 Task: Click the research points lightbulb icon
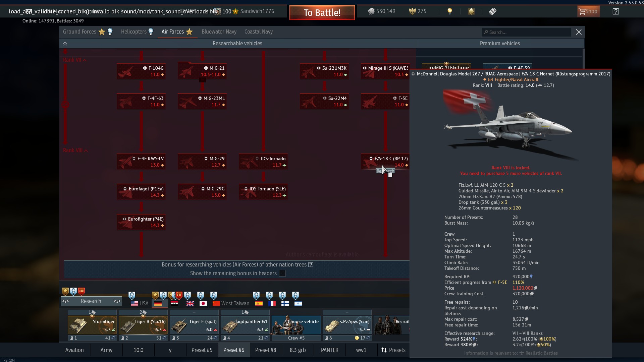pyautogui.click(x=450, y=11)
